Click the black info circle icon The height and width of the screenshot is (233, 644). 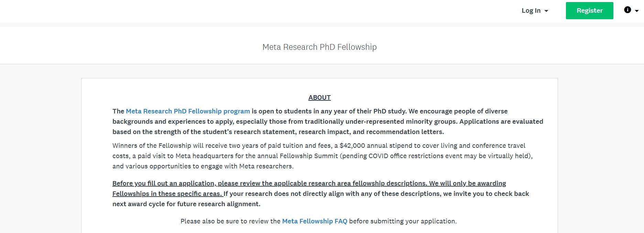click(x=627, y=10)
